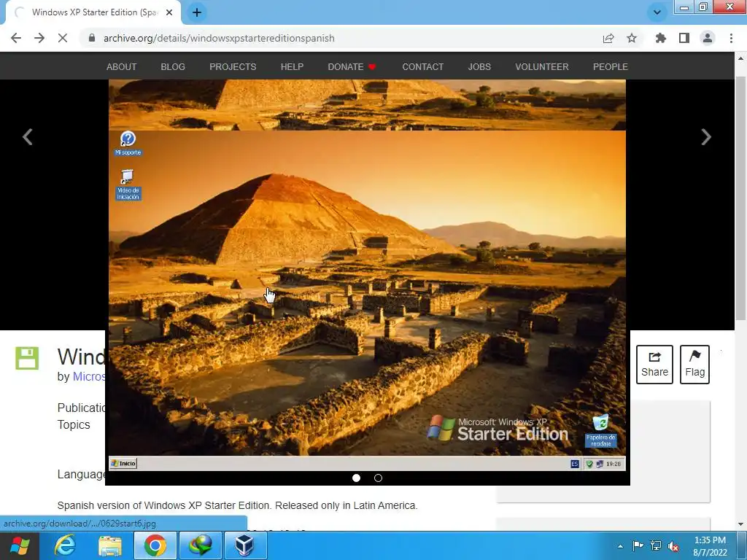747x560 pixels.
Task: Share this page from the address bar
Action: coord(608,38)
